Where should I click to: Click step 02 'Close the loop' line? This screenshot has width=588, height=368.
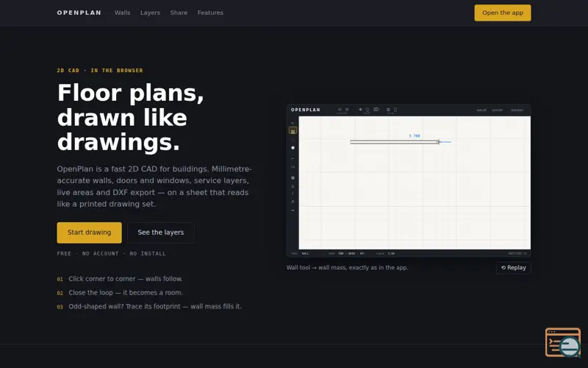(x=120, y=292)
